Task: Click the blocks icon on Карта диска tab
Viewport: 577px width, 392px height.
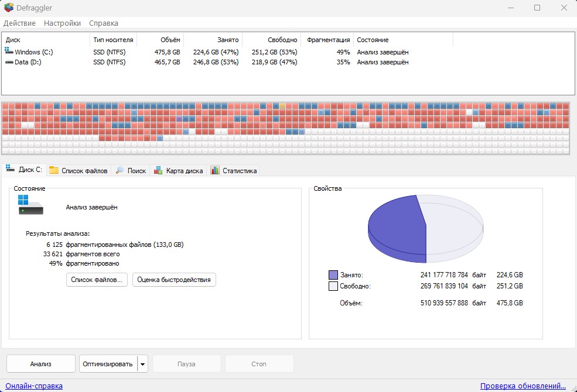Action: tap(158, 170)
